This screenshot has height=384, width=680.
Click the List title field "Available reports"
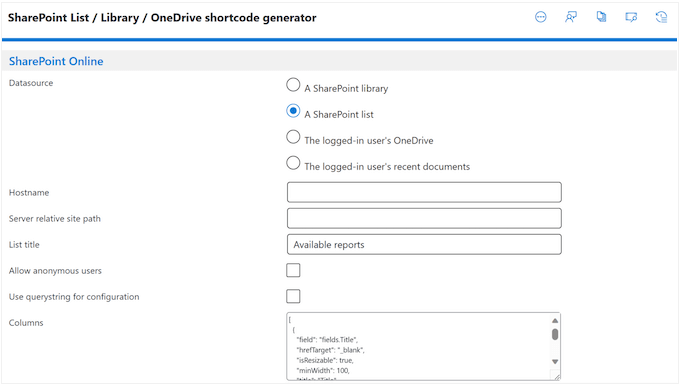pyautogui.click(x=424, y=244)
